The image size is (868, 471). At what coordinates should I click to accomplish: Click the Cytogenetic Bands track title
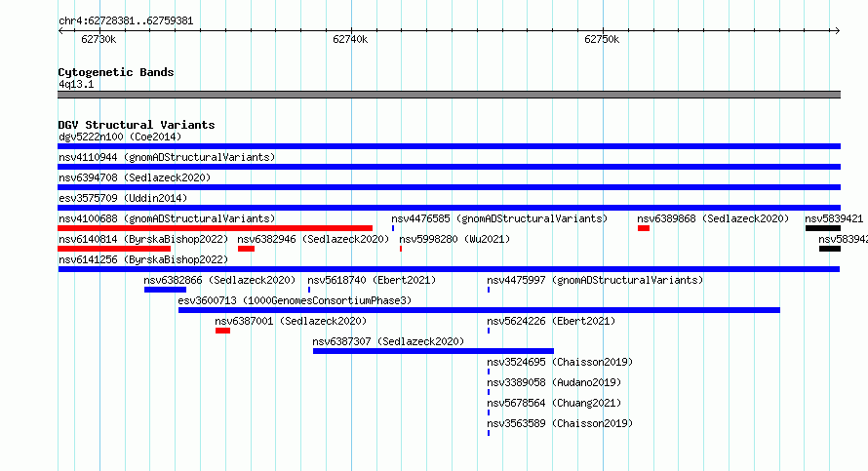click(x=116, y=72)
